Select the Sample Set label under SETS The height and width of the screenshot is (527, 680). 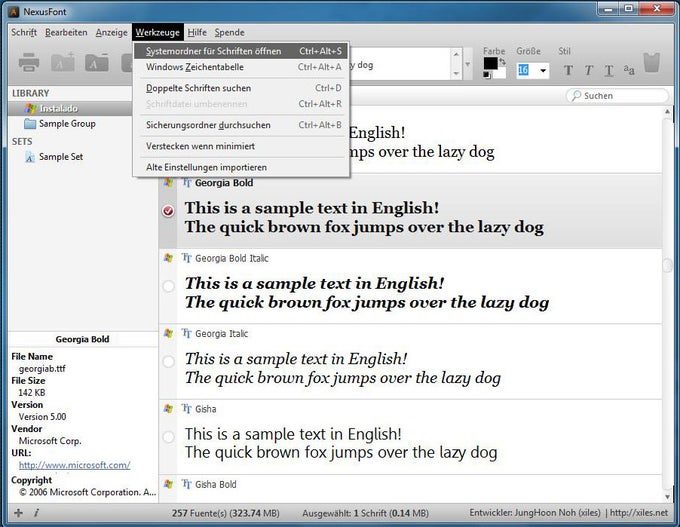[61, 157]
